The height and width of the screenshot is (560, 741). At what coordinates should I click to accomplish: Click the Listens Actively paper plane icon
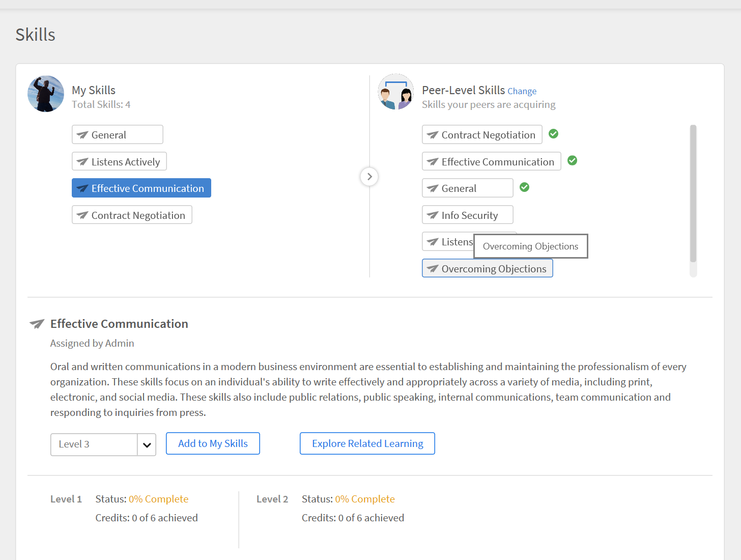pyautogui.click(x=82, y=162)
